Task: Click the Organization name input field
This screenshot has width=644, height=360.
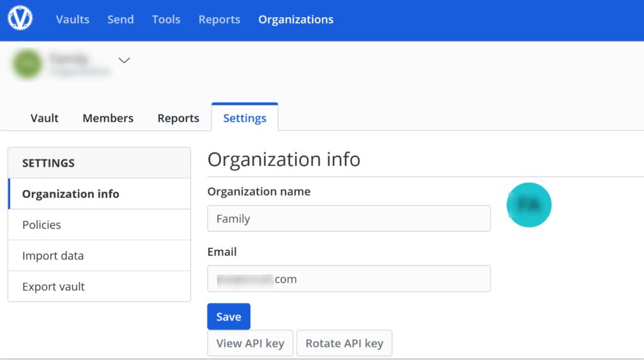Action: [x=349, y=218]
